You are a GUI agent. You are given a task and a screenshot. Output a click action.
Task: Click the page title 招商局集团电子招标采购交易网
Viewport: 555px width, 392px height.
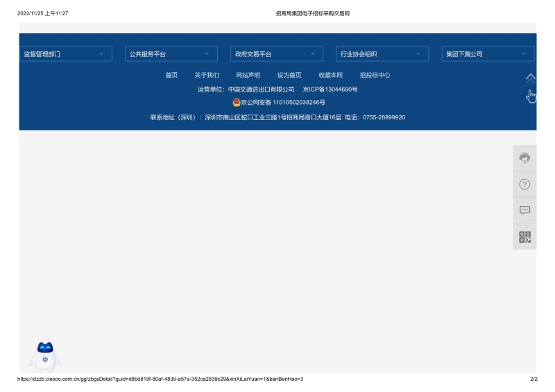click(313, 13)
